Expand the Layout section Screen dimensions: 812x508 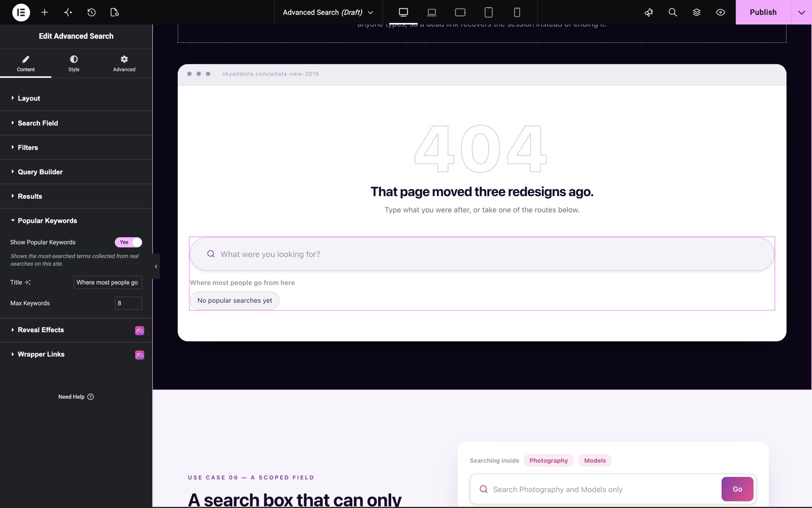click(76, 99)
